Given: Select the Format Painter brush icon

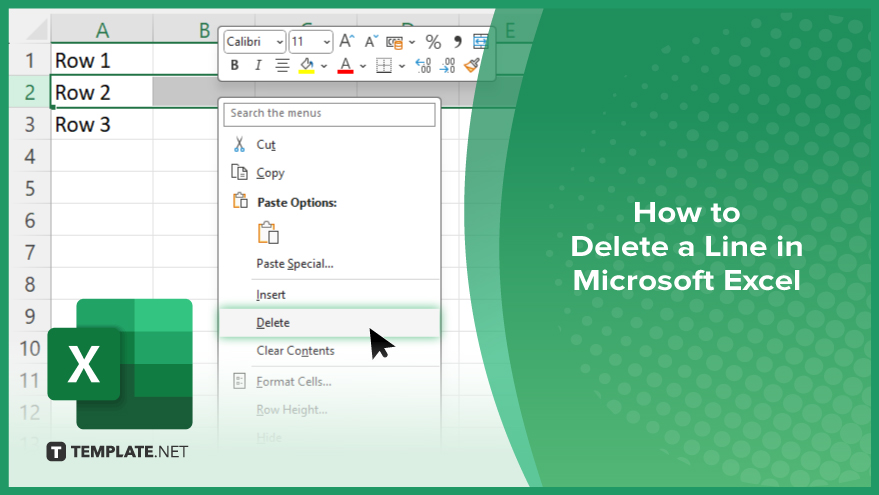Looking at the screenshot, I should coord(471,66).
